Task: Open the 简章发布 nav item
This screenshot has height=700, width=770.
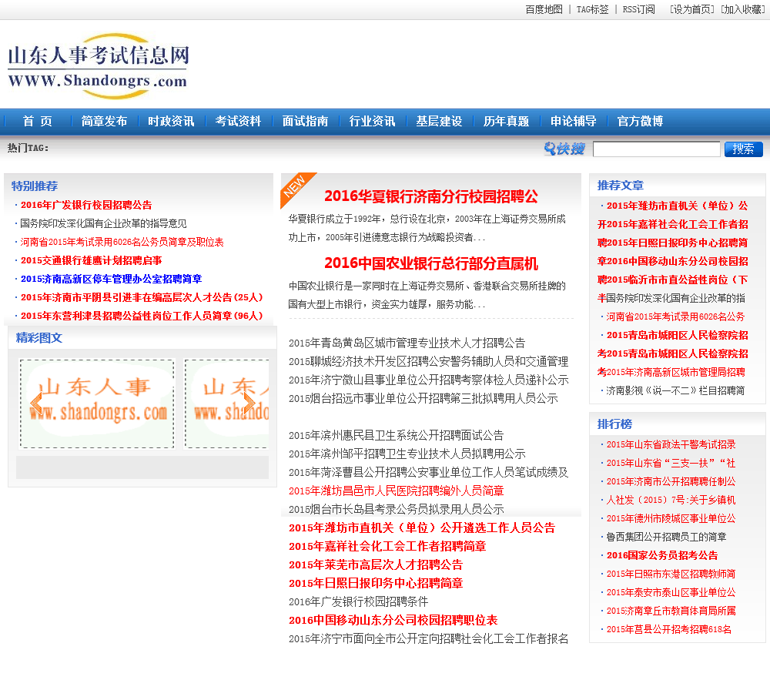Action: (x=104, y=121)
